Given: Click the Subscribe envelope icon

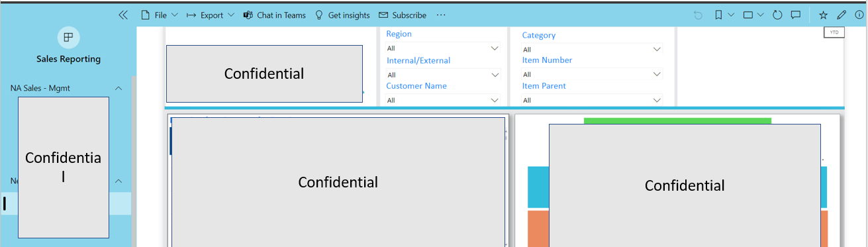Looking at the screenshot, I should [383, 15].
